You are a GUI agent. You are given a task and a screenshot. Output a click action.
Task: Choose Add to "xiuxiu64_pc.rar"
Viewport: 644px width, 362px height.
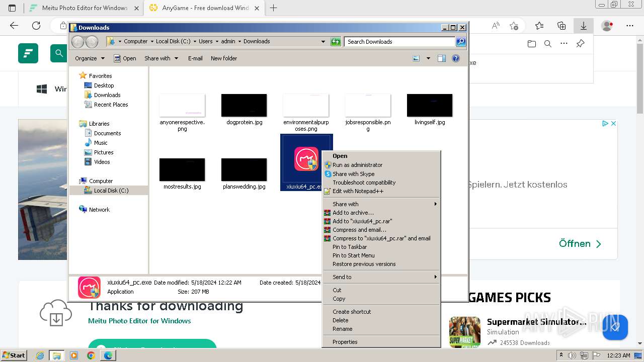(x=381, y=221)
